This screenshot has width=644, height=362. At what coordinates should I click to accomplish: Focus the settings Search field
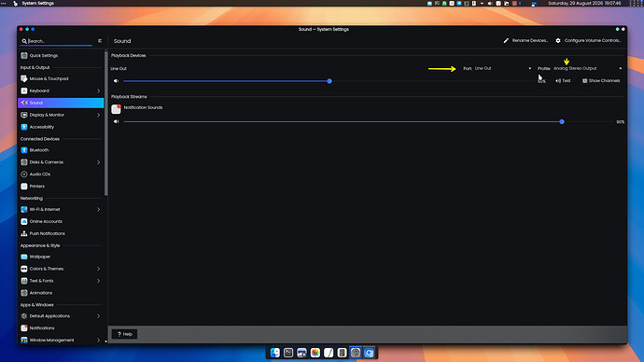pos(57,41)
